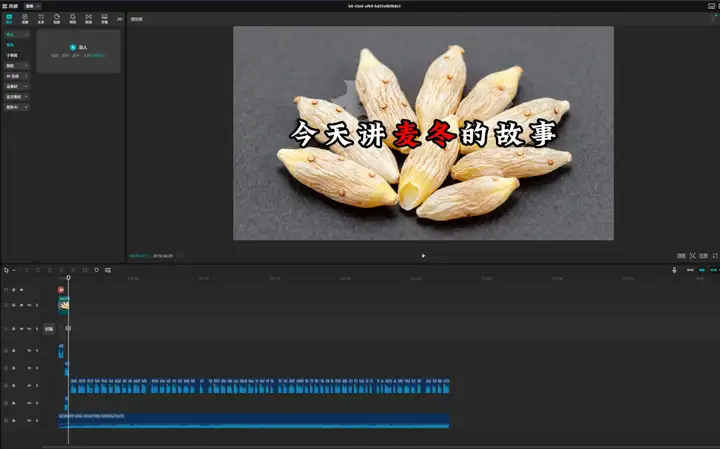Click the square delete icon in the timeline toolbar
The height and width of the screenshot is (449, 720).
(x=85, y=270)
